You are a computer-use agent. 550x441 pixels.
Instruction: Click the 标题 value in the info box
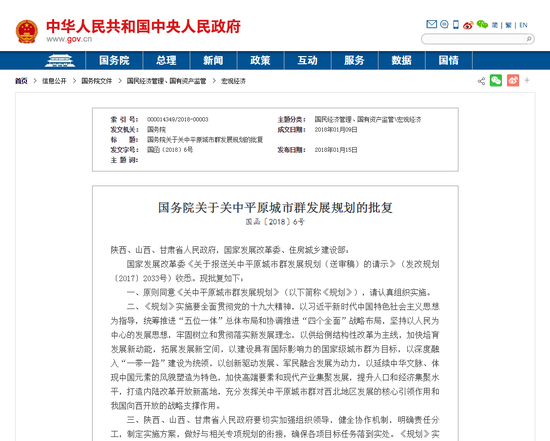tap(205, 140)
